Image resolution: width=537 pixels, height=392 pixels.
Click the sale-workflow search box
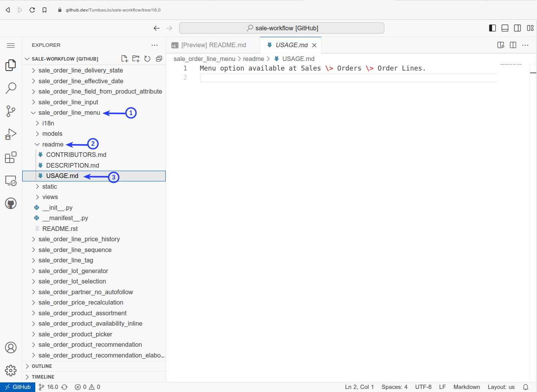click(282, 28)
